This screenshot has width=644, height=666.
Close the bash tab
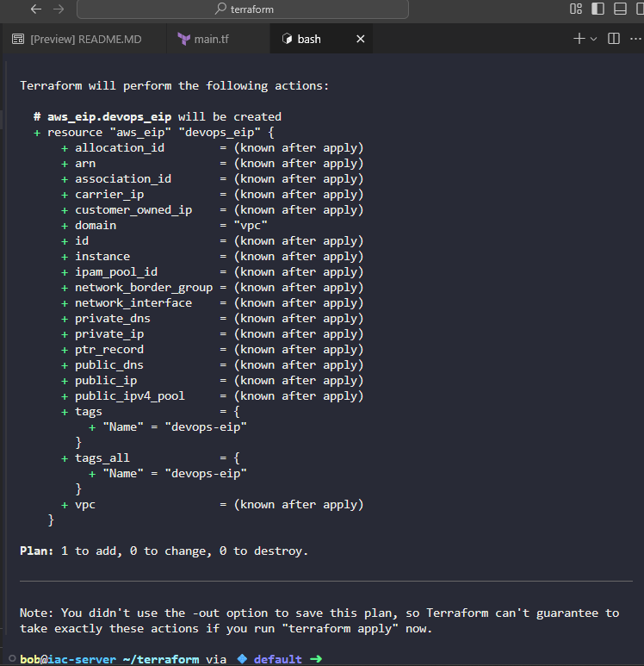tap(361, 39)
